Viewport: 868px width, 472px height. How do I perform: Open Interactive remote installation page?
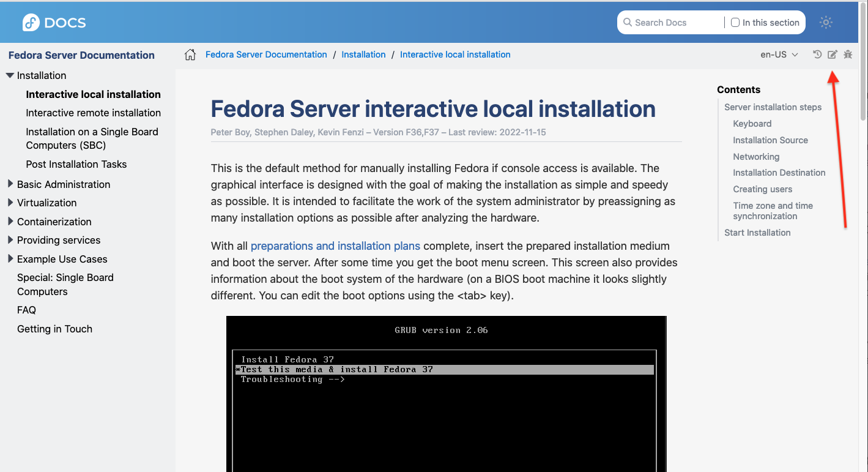(93, 113)
